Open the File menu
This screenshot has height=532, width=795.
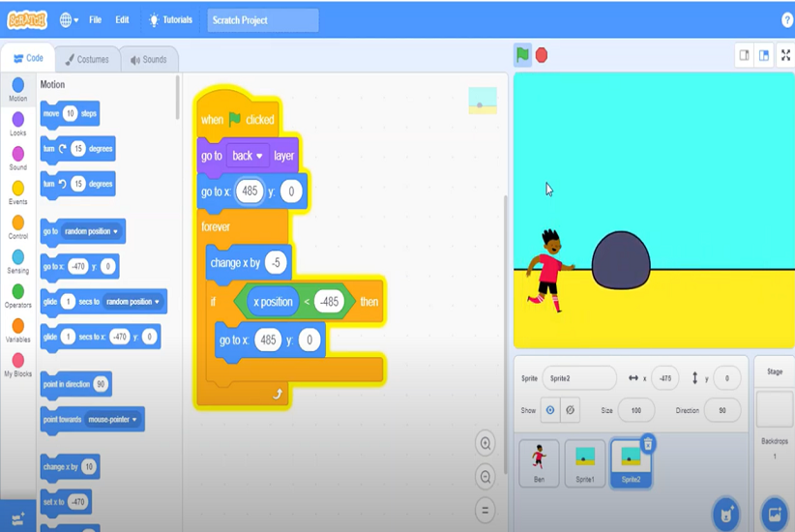click(x=95, y=19)
